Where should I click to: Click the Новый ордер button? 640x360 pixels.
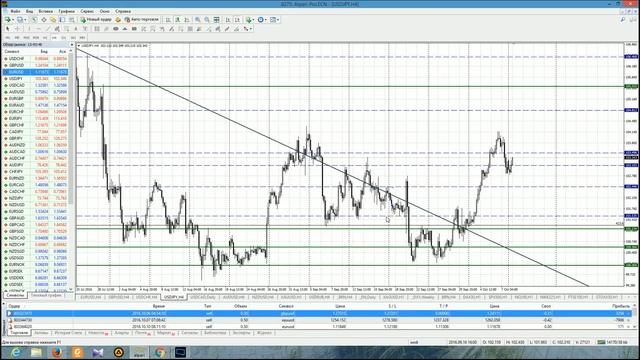pos(96,19)
